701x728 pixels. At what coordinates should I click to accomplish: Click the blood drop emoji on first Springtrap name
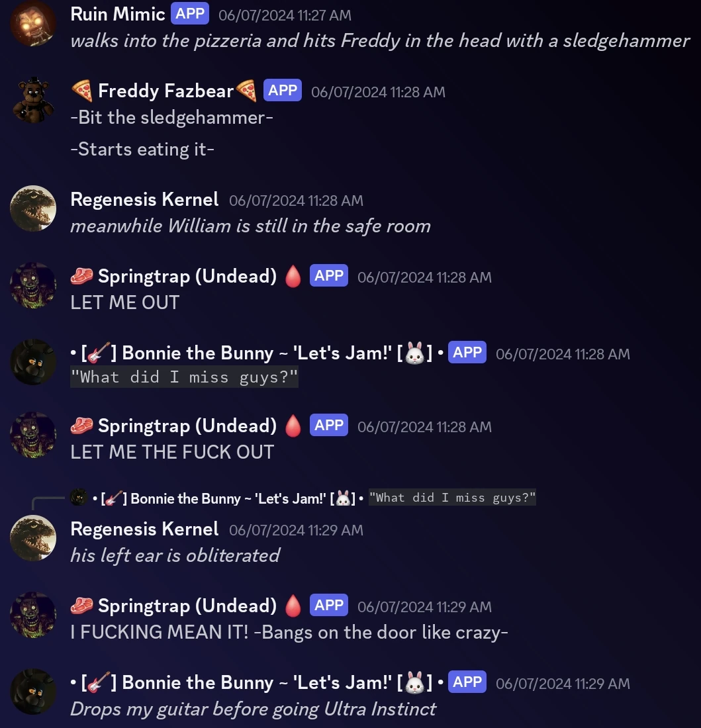[x=293, y=276]
